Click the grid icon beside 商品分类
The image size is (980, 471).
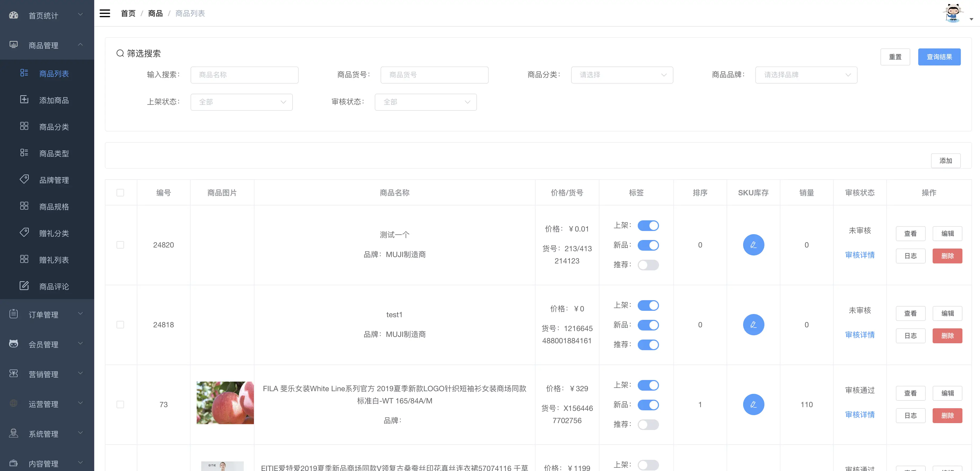tap(24, 126)
